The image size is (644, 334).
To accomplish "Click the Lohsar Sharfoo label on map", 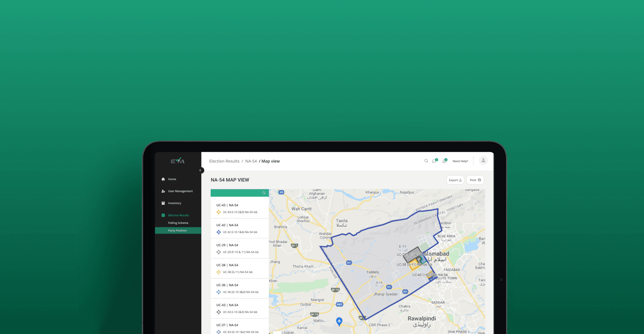I will pyautogui.click(x=303, y=219).
